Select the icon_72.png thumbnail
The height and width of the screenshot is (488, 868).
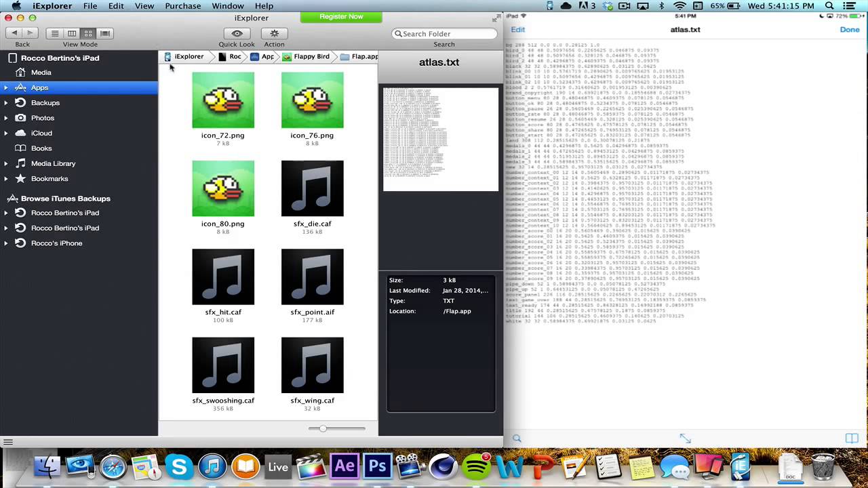coord(223,100)
